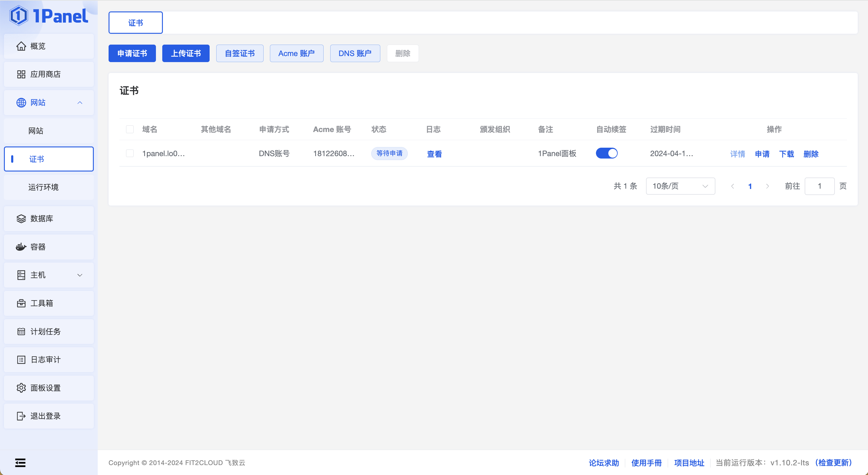The image size is (868, 475).
Task: Click the 1Panel logo
Action: pyautogui.click(x=49, y=16)
